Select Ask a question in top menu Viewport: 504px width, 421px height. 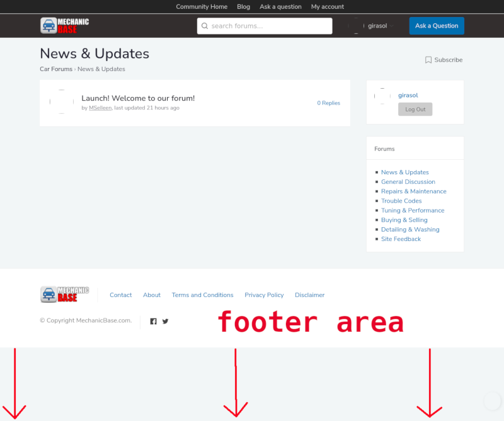280,7
